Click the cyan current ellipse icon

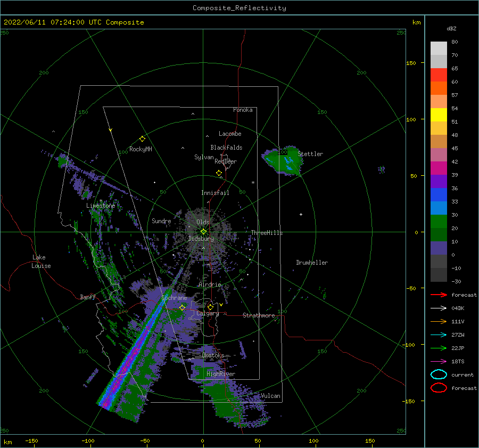point(439,374)
